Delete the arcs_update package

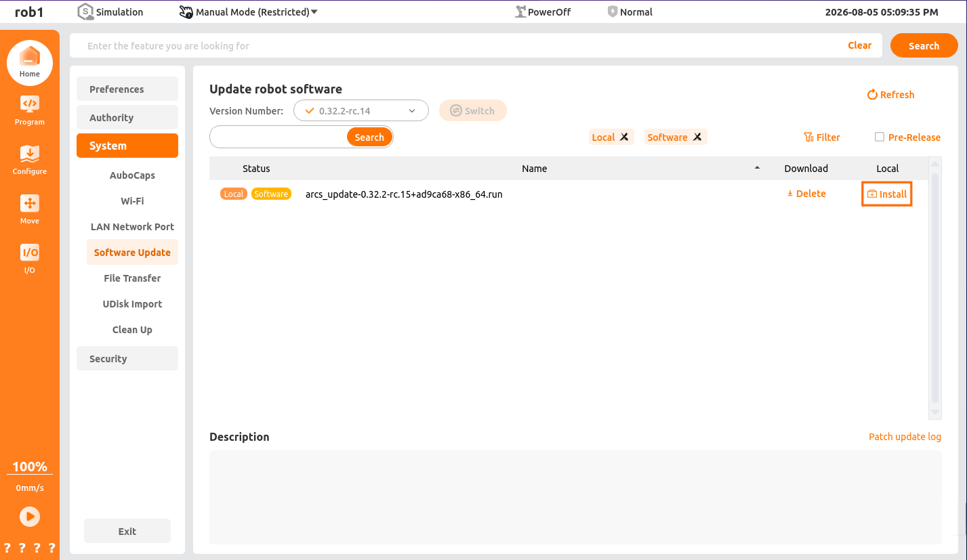point(806,194)
